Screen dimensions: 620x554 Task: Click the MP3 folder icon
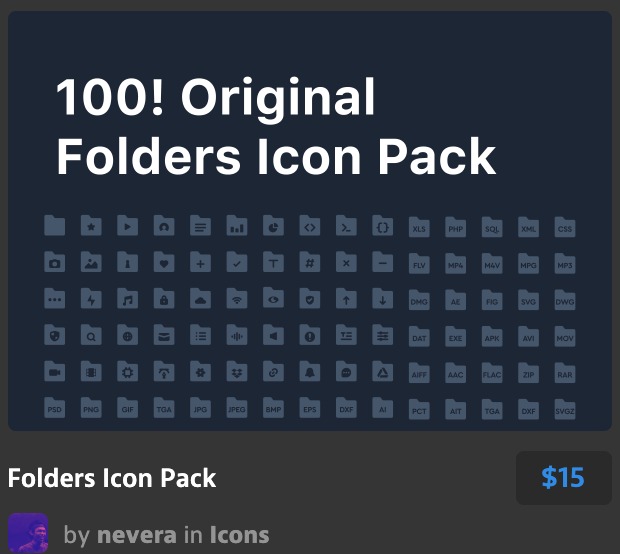click(565, 263)
